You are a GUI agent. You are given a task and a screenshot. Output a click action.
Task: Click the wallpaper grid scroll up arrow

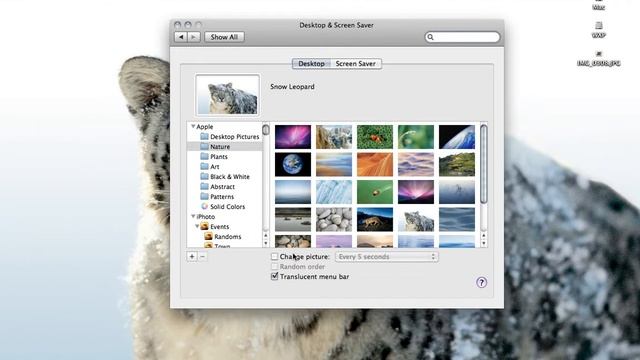click(x=484, y=236)
